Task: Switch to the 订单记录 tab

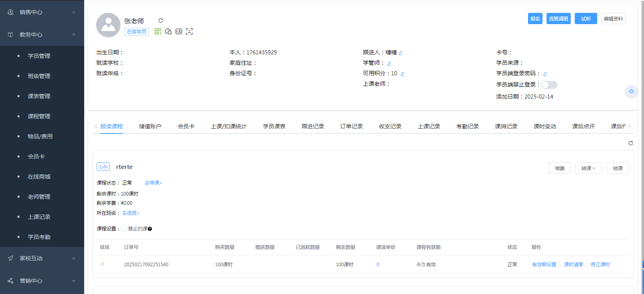Action: click(352, 126)
